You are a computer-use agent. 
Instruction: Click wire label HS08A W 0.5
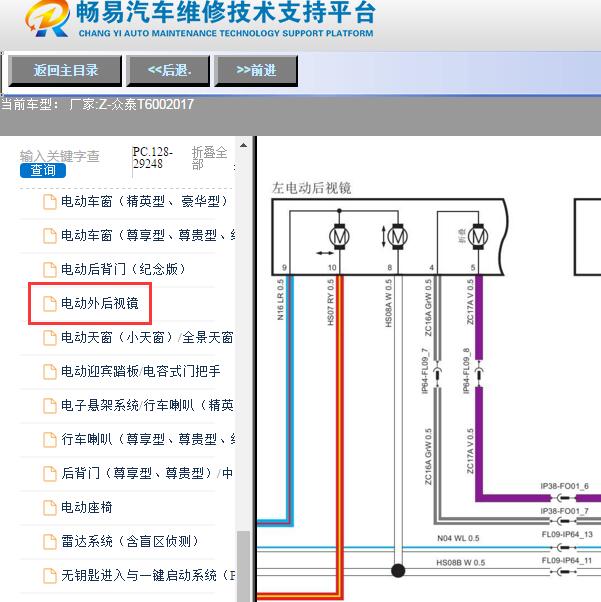click(x=389, y=303)
